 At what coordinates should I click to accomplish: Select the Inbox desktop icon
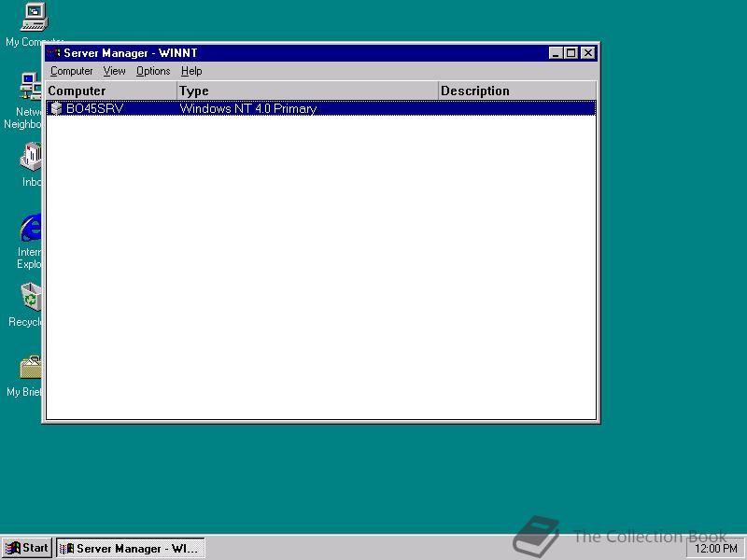click(31, 157)
